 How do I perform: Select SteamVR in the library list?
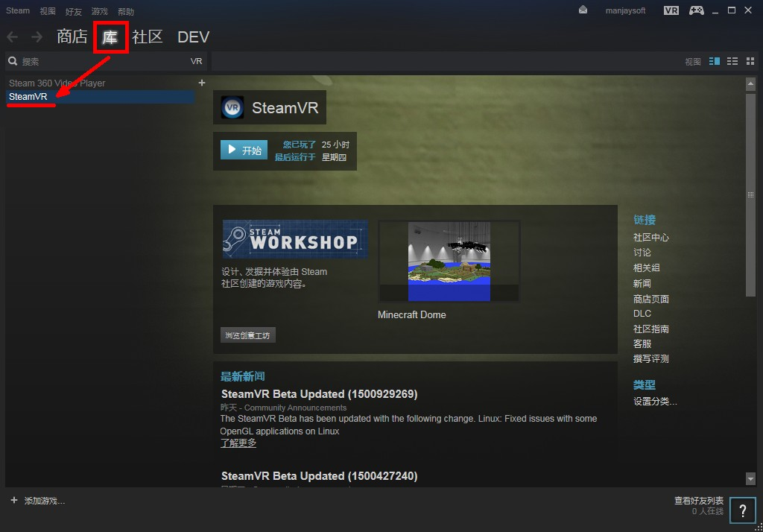[x=101, y=96]
